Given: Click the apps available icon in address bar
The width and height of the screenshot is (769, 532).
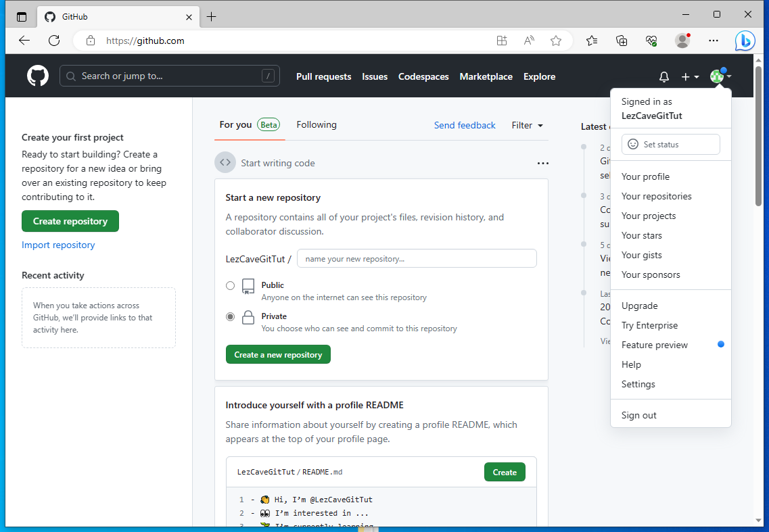Looking at the screenshot, I should point(502,41).
